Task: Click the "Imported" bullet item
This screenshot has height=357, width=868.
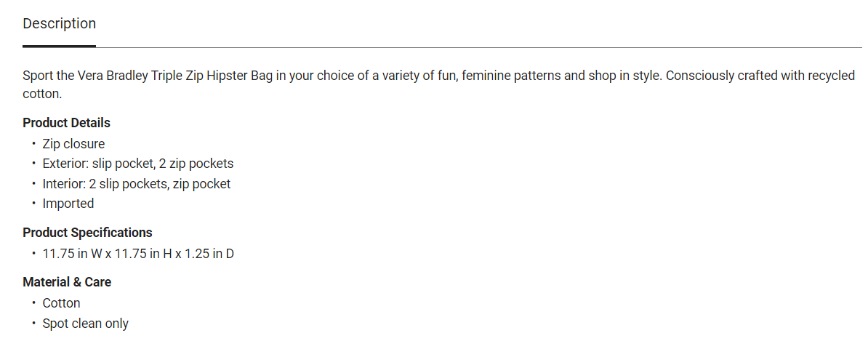Action: 68,204
